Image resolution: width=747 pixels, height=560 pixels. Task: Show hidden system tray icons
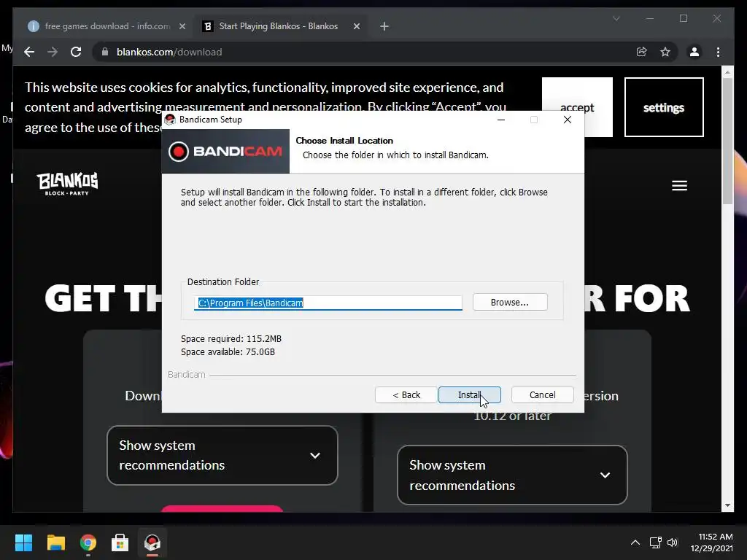(635, 542)
